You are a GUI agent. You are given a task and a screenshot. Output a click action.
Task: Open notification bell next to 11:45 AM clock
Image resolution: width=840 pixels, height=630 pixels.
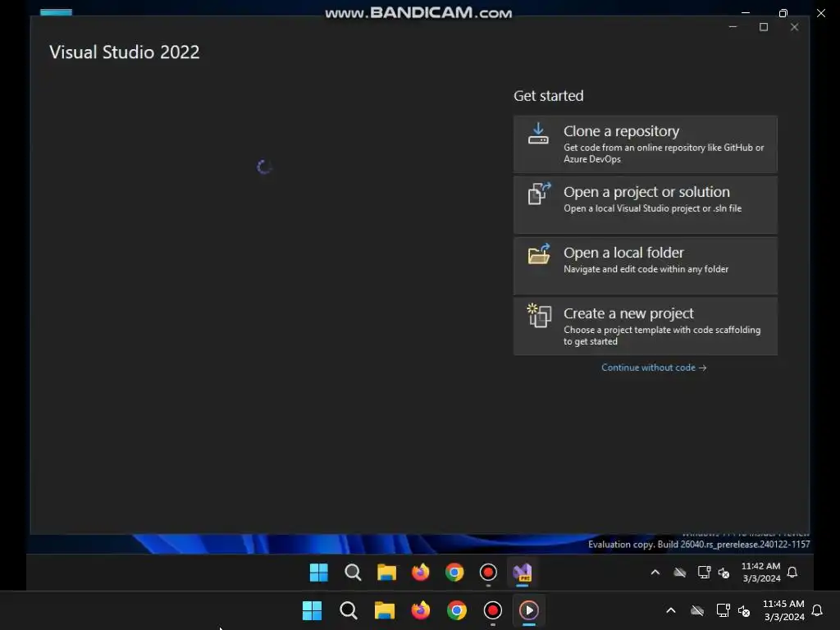point(817,610)
